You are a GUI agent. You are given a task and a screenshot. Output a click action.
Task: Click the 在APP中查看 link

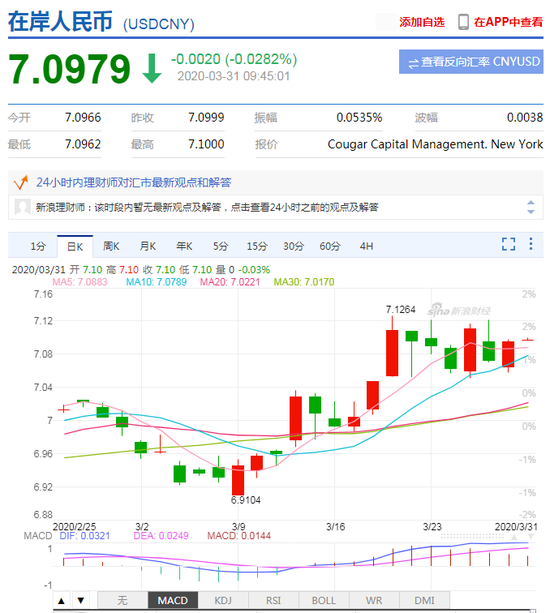click(x=508, y=22)
